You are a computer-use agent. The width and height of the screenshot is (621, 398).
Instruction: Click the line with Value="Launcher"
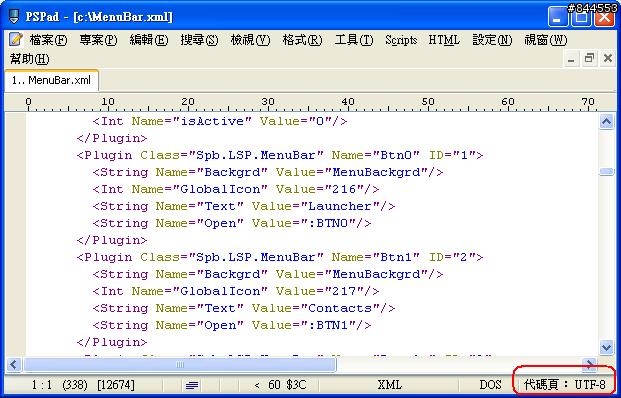pos(244,206)
